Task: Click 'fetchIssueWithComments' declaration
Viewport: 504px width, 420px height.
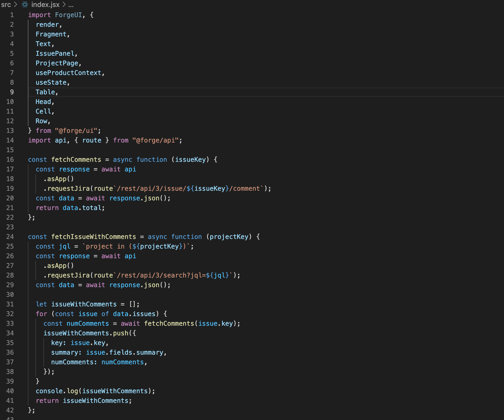Action: [x=94, y=237]
